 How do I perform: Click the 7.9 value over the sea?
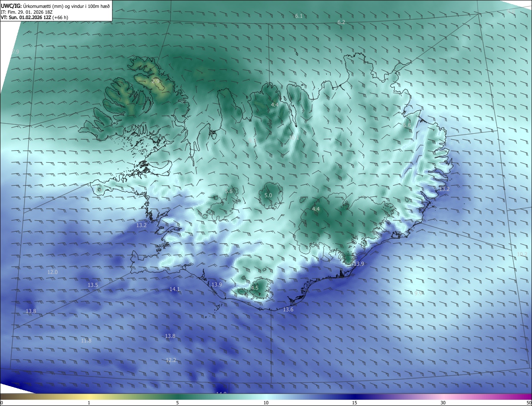(x=15, y=51)
